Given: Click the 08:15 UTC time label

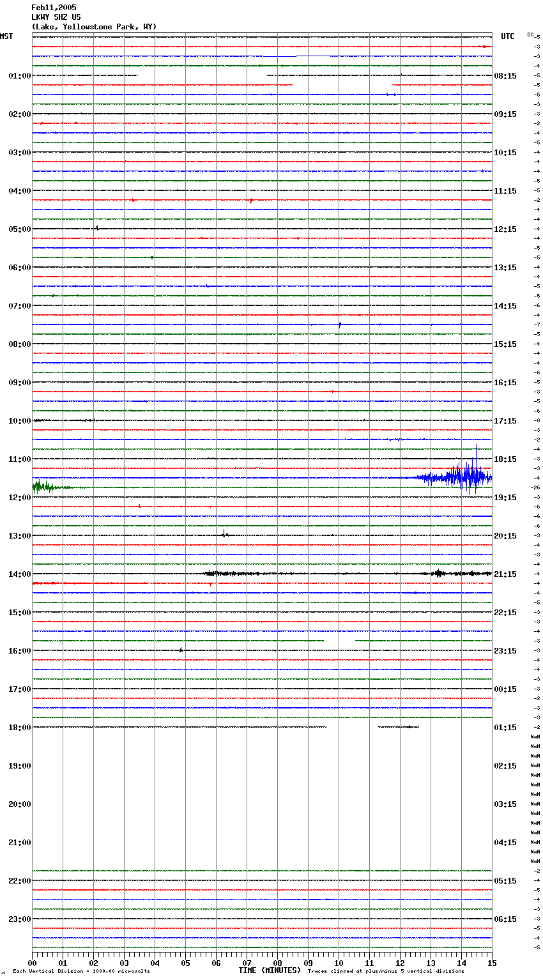Looking at the screenshot, I should tap(505, 76).
